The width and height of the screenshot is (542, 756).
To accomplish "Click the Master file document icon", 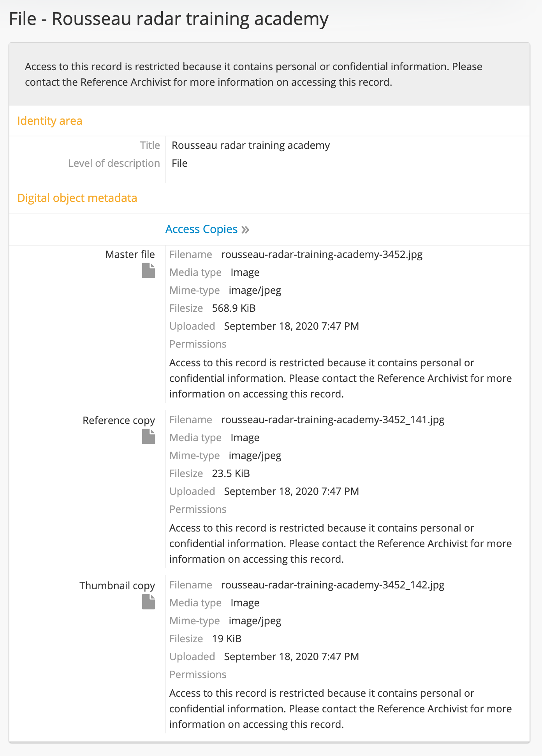I will [148, 270].
